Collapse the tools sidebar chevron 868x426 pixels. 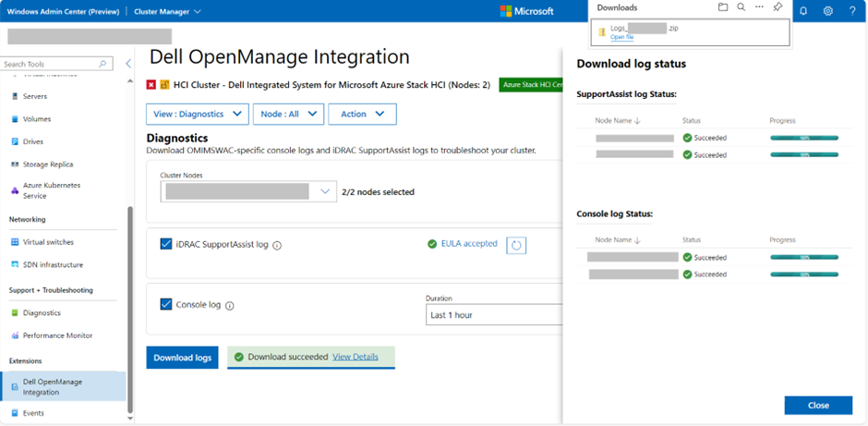coord(128,64)
